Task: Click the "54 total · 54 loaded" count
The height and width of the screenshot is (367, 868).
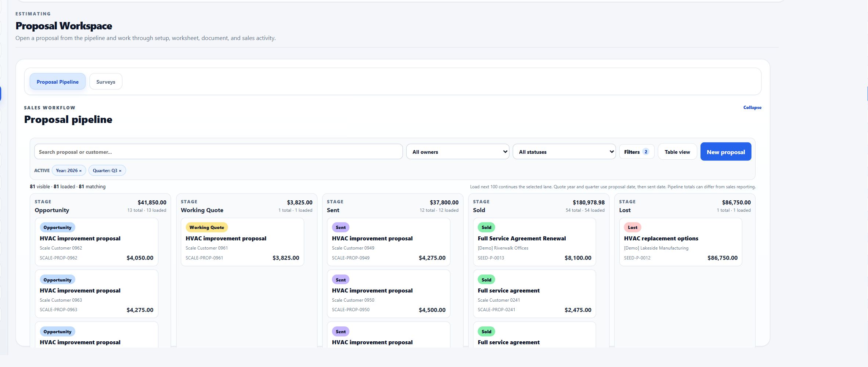Action: click(x=585, y=210)
